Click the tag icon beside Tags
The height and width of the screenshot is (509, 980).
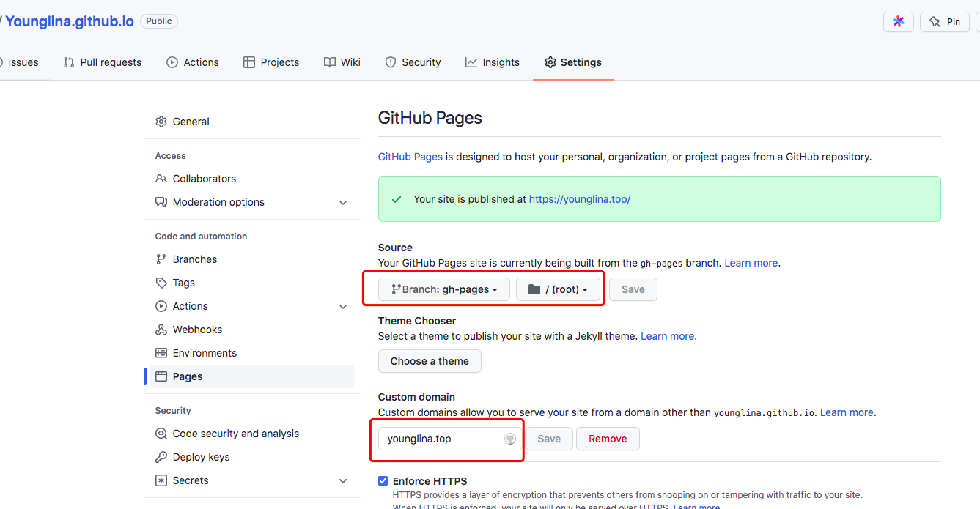[161, 283]
